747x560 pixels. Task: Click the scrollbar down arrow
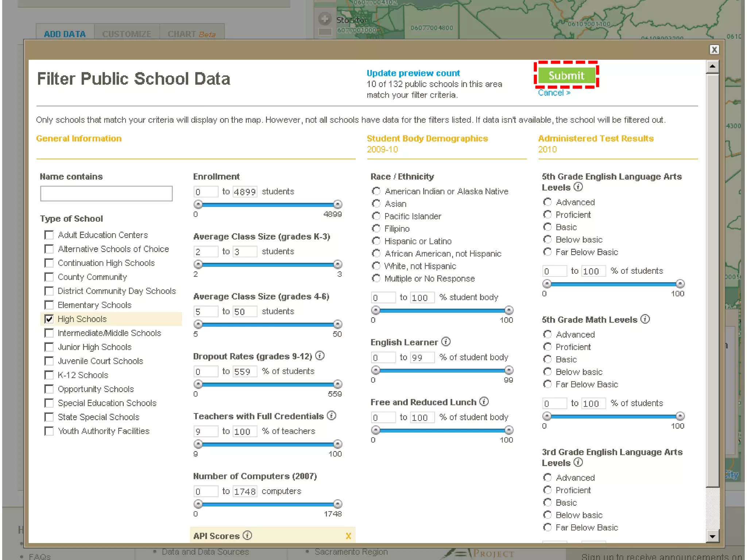tap(712, 536)
